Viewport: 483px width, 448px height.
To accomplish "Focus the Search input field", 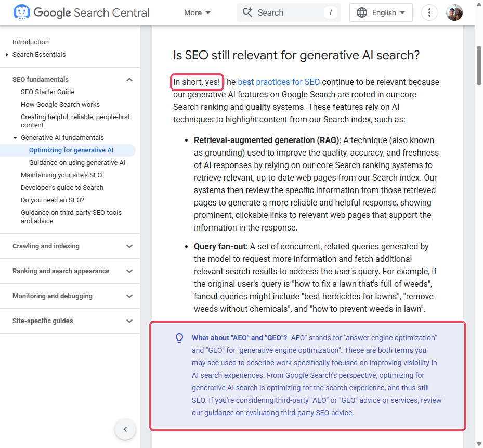I will tap(289, 12).
